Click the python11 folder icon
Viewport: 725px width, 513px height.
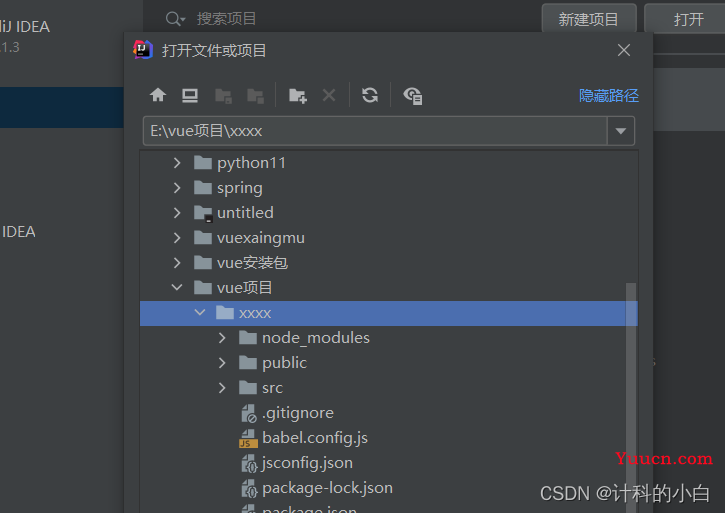pos(203,163)
